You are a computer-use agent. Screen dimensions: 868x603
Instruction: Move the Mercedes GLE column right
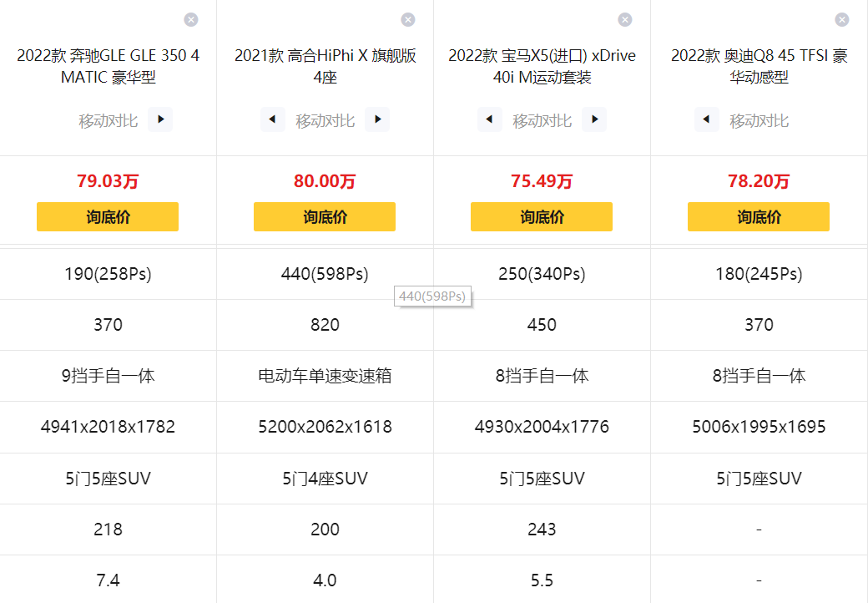(x=160, y=119)
